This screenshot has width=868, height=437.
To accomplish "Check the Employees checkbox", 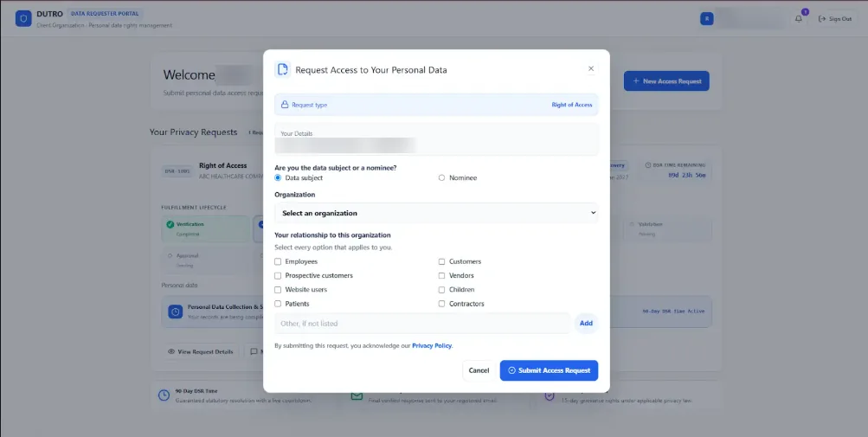I will pyautogui.click(x=278, y=261).
